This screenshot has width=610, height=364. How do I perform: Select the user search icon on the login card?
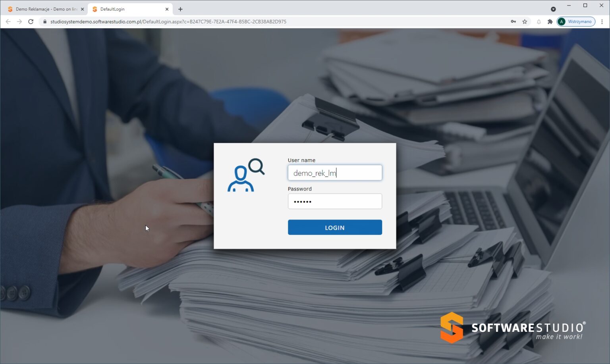click(x=247, y=174)
